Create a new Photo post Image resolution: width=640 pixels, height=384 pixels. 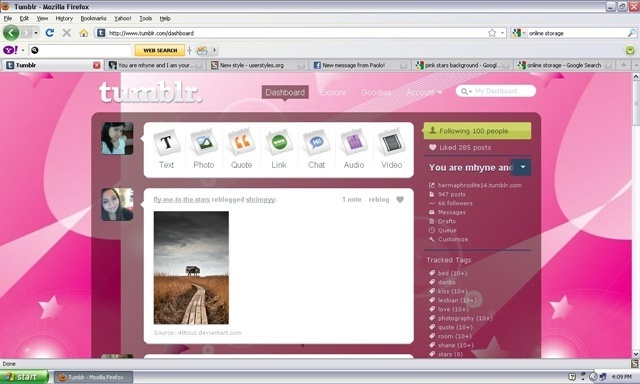pos(204,149)
